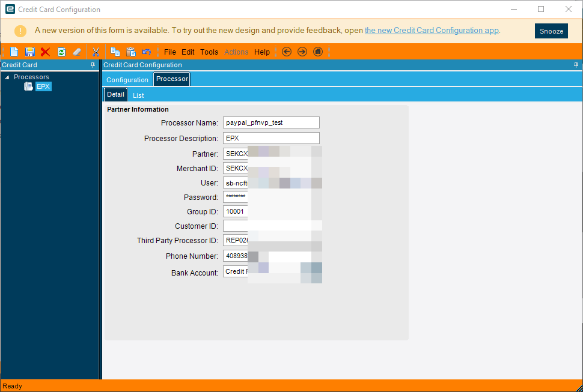Click the green Refresh toolbar icon
The height and width of the screenshot is (392, 583).
point(61,52)
